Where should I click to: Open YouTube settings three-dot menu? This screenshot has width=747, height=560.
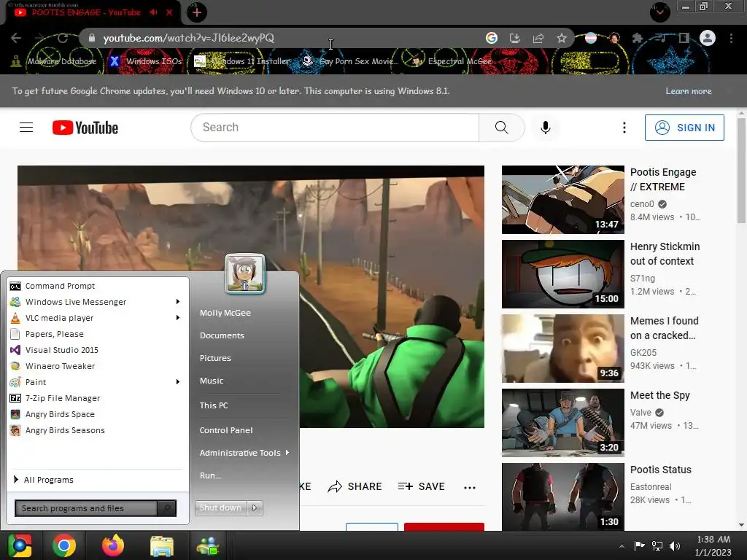(x=624, y=127)
